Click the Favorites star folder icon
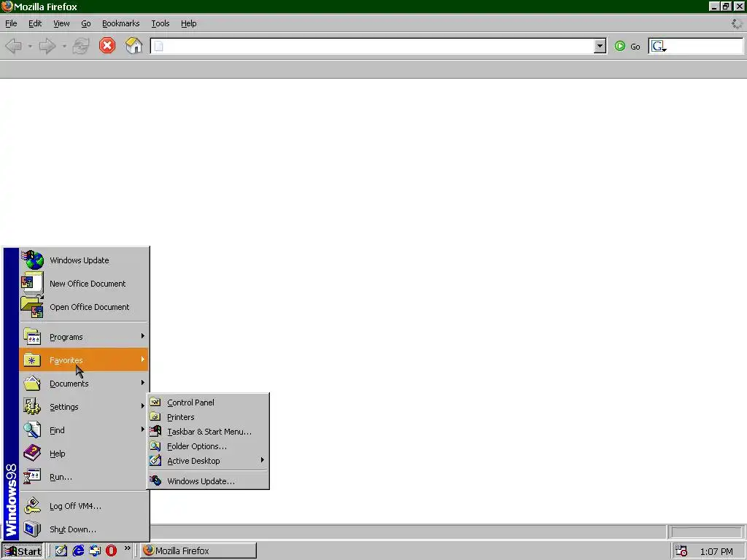This screenshot has width=747, height=560. (x=32, y=360)
